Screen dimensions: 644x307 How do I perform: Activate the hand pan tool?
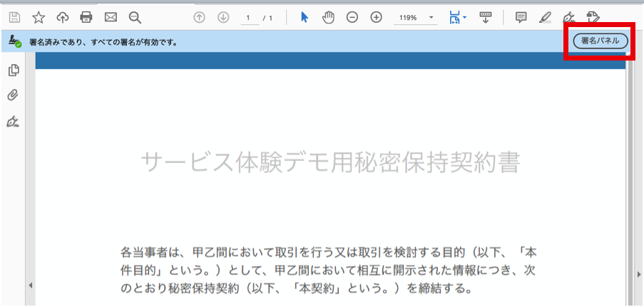[x=328, y=18]
